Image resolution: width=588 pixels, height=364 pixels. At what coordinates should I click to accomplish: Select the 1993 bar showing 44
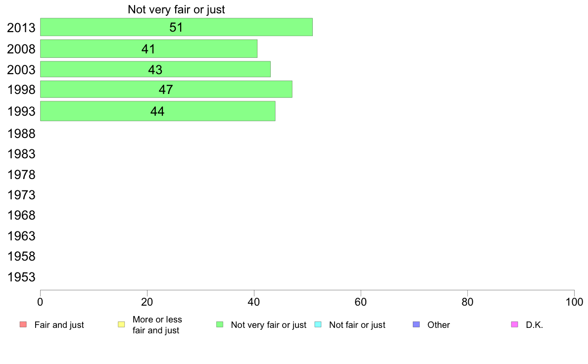pos(157,111)
